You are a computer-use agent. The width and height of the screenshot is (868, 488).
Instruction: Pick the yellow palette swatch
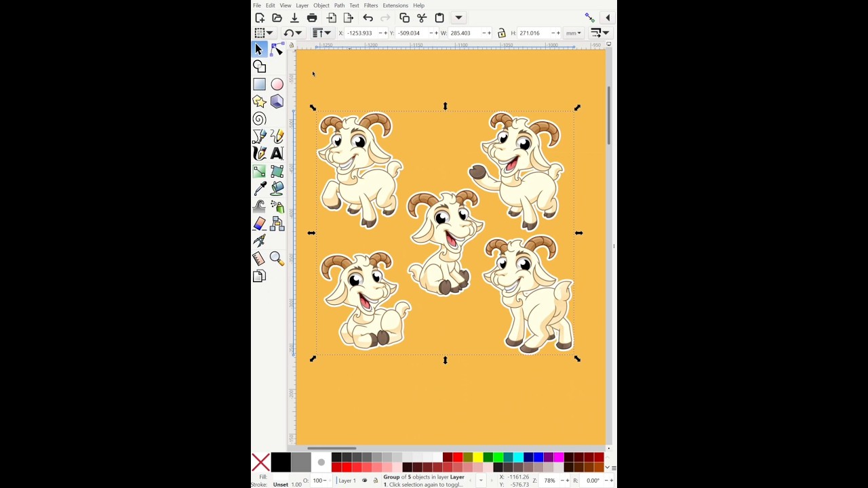[x=477, y=457]
